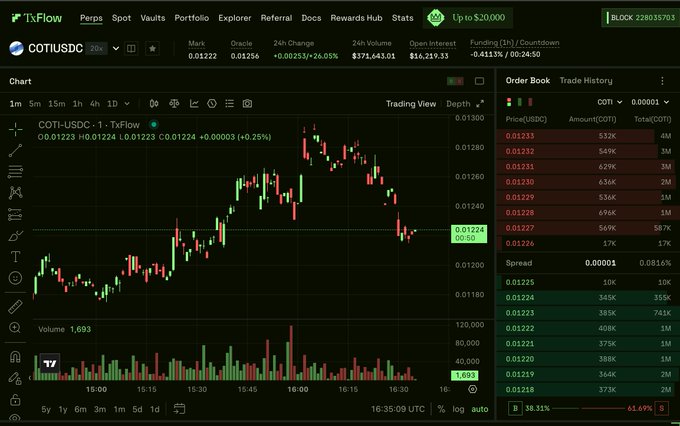Open the emoji/icons sticker tool
The image size is (680, 426).
[15, 278]
